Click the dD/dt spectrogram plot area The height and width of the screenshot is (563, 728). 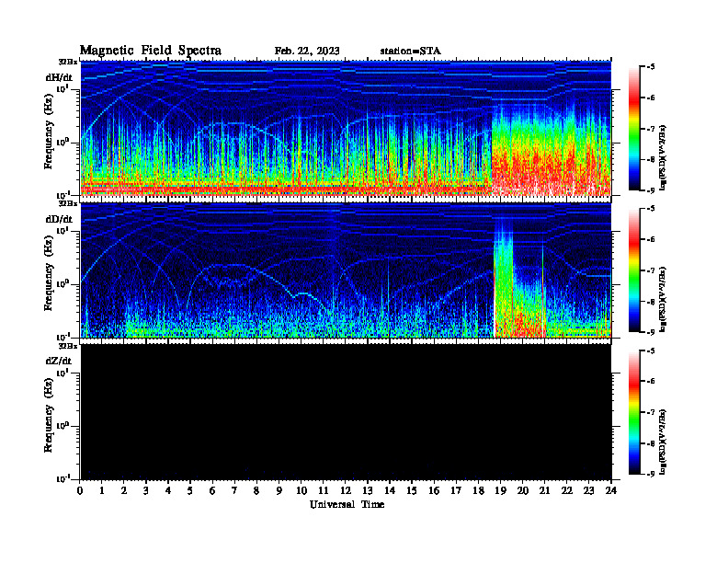pyautogui.click(x=346, y=270)
